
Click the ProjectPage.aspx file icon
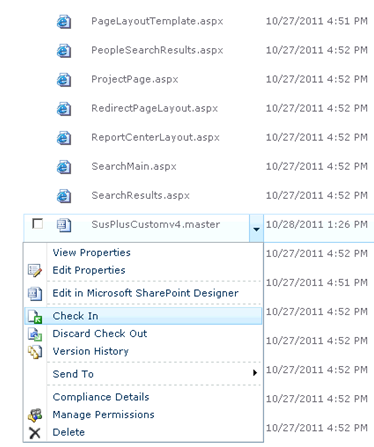click(64, 80)
